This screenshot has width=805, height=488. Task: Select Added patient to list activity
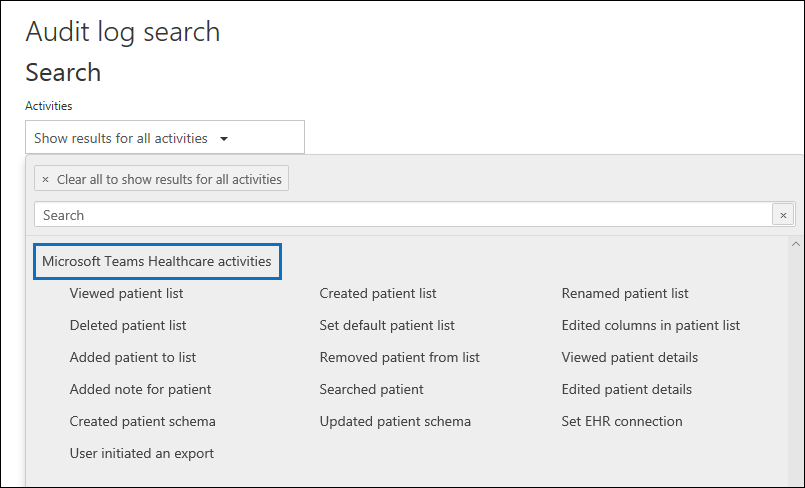tap(133, 357)
